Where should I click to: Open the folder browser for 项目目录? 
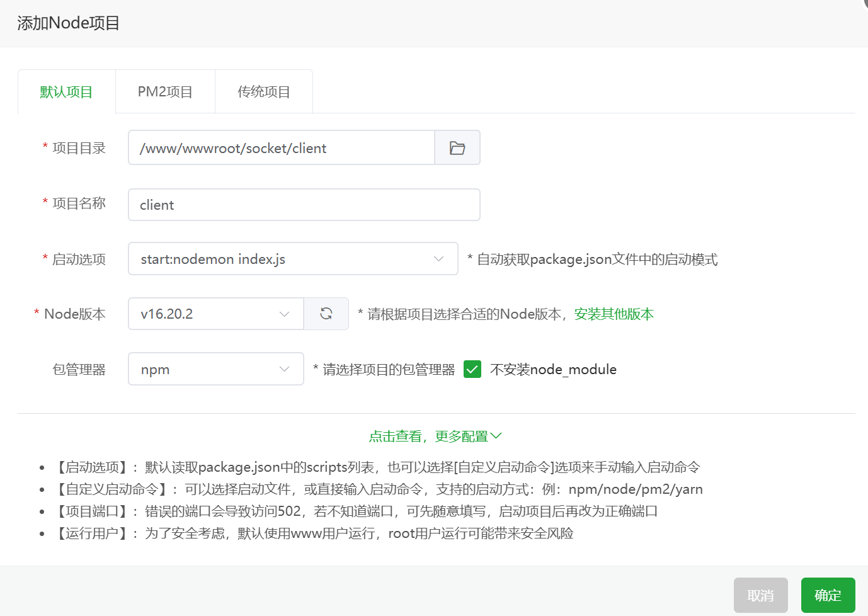457,148
